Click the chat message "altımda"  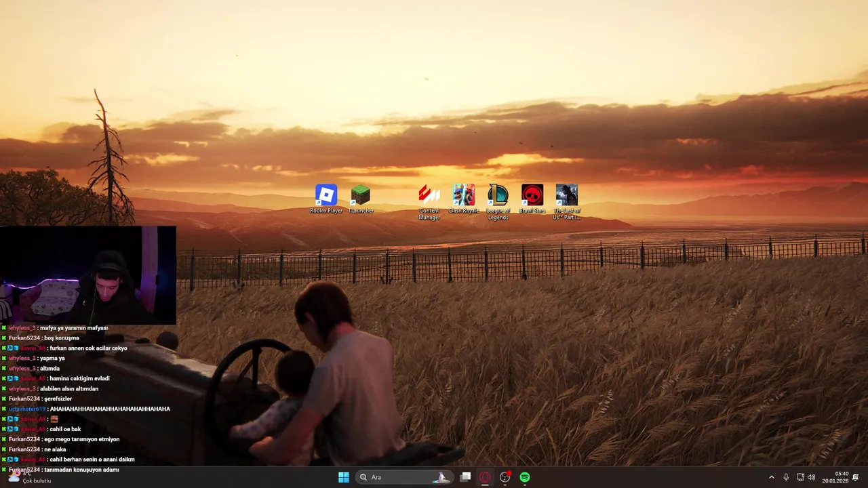[50, 369]
